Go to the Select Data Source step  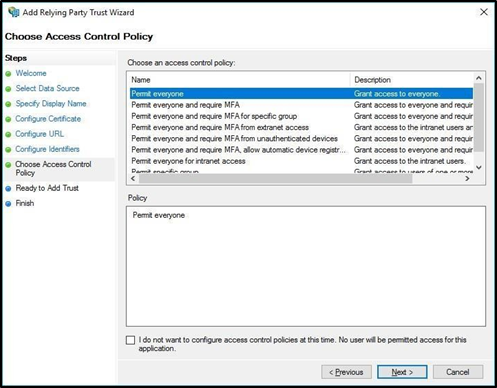pos(47,88)
